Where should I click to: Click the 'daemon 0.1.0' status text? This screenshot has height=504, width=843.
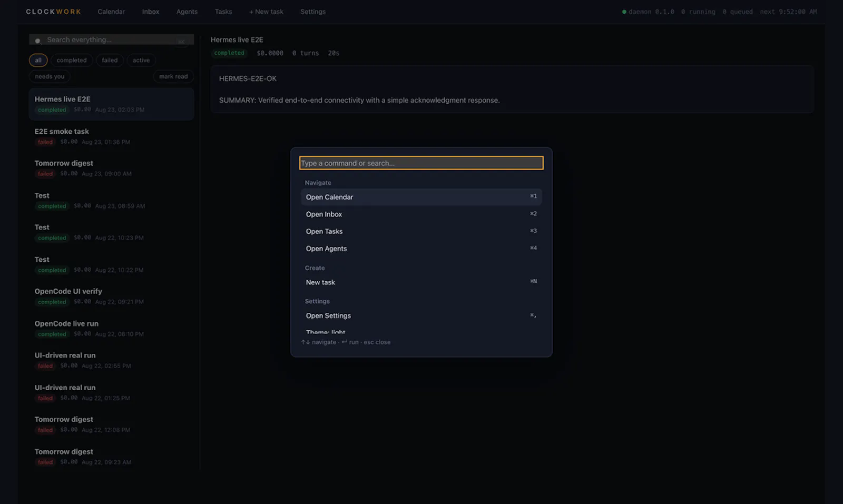pyautogui.click(x=651, y=12)
